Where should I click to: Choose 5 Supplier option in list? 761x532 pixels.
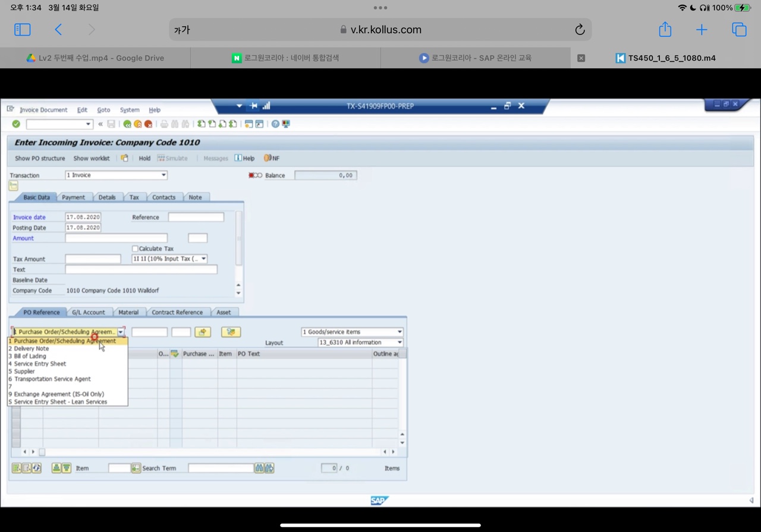pyautogui.click(x=67, y=372)
